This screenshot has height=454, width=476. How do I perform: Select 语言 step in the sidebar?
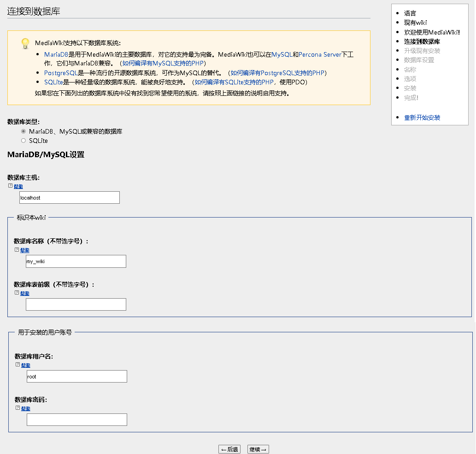pos(410,13)
